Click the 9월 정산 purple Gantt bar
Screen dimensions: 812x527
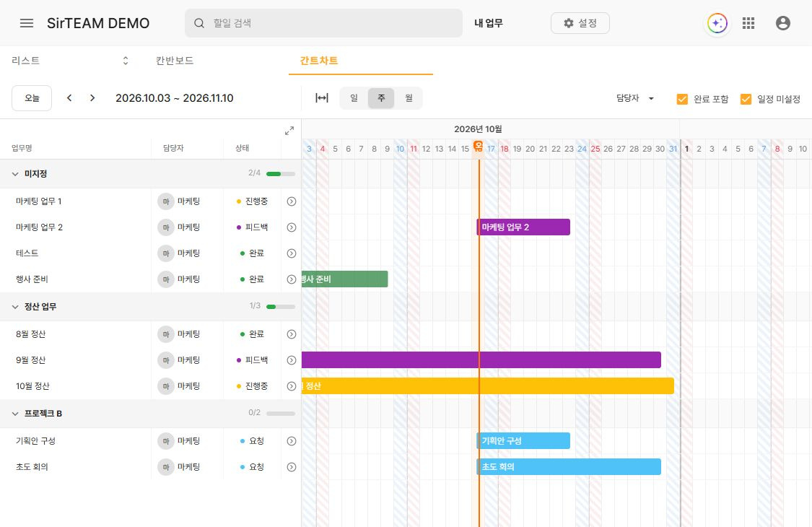481,360
